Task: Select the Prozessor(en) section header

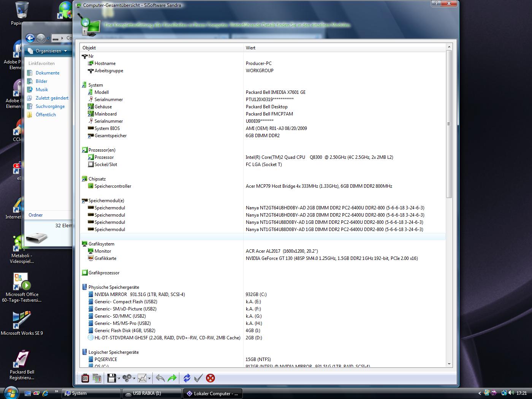Action: (262, 150)
